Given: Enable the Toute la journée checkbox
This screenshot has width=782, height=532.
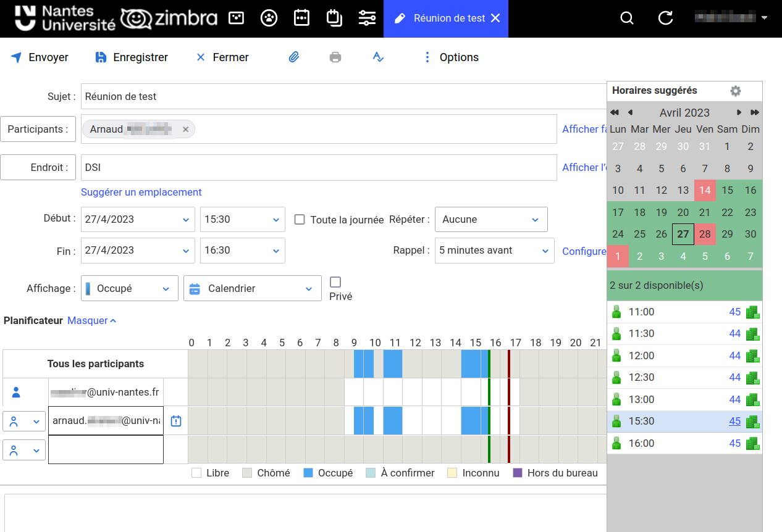Looking at the screenshot, I should (x=300, y=219).
